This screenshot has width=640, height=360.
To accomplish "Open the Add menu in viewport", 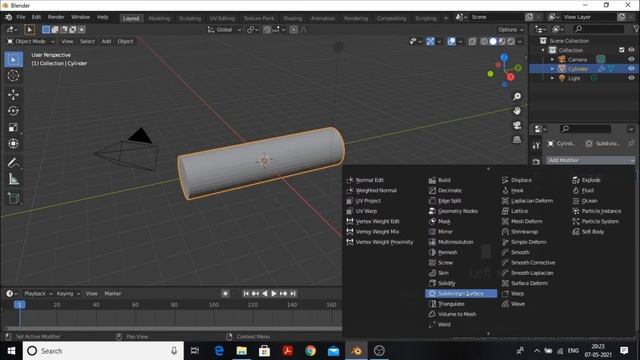I will pyautogui.click(x=106, y=42).
